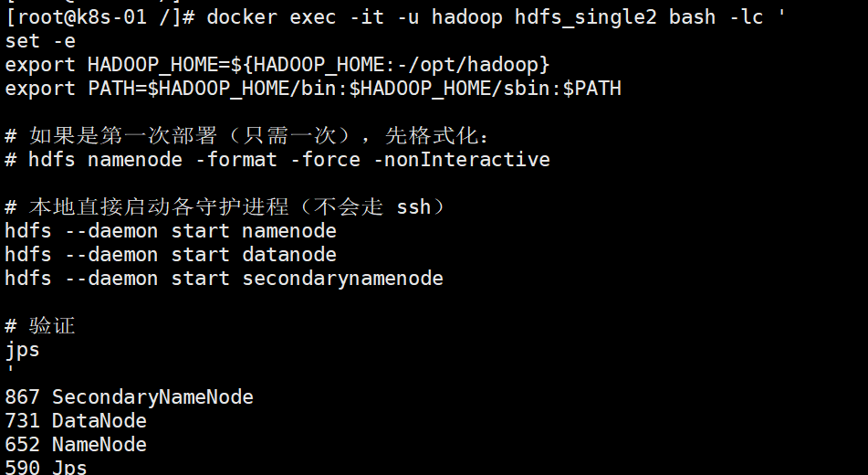Click the '867 SecondaryNameNode' output line
This screenshot has width=868, height=475.
[x=129, y=397]
